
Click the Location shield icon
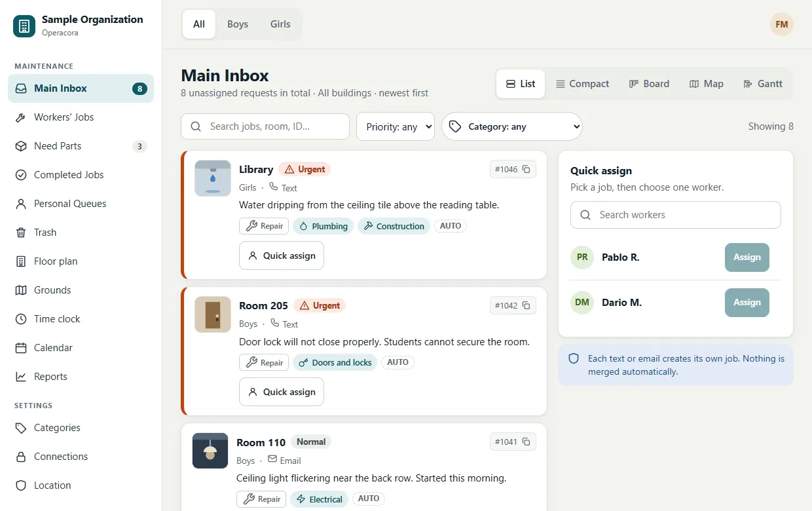point(21,485)
